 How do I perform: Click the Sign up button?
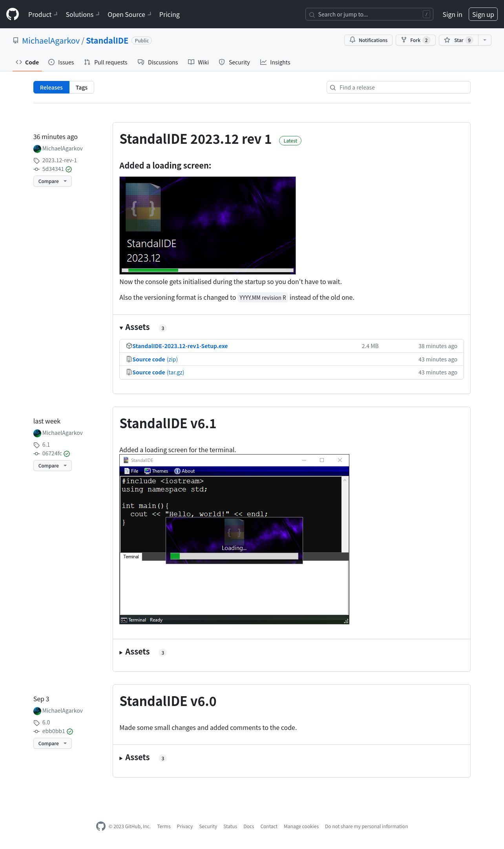pyautogui.click(x=483, y=15)
